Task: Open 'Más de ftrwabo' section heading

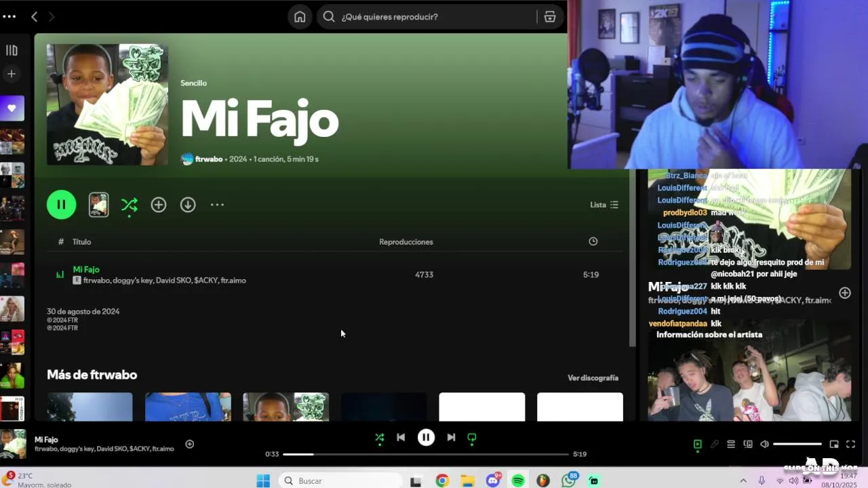Action: coord(92,375)
